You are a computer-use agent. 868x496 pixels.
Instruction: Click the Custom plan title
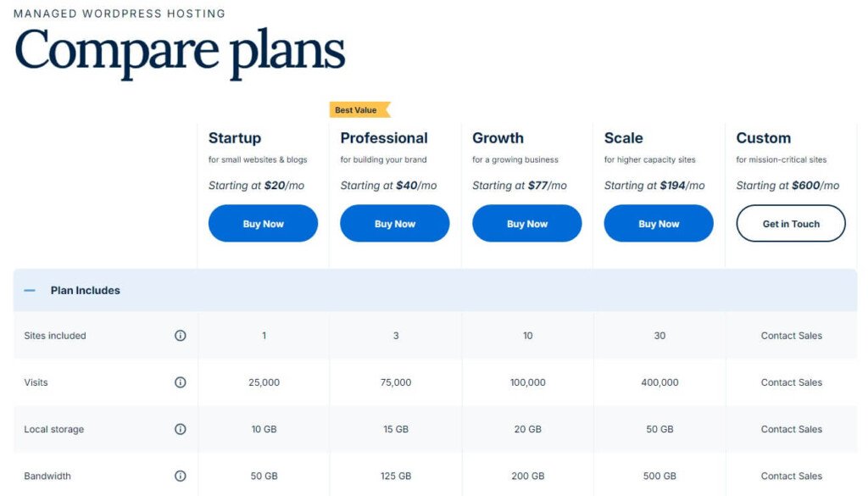[764, 138]
